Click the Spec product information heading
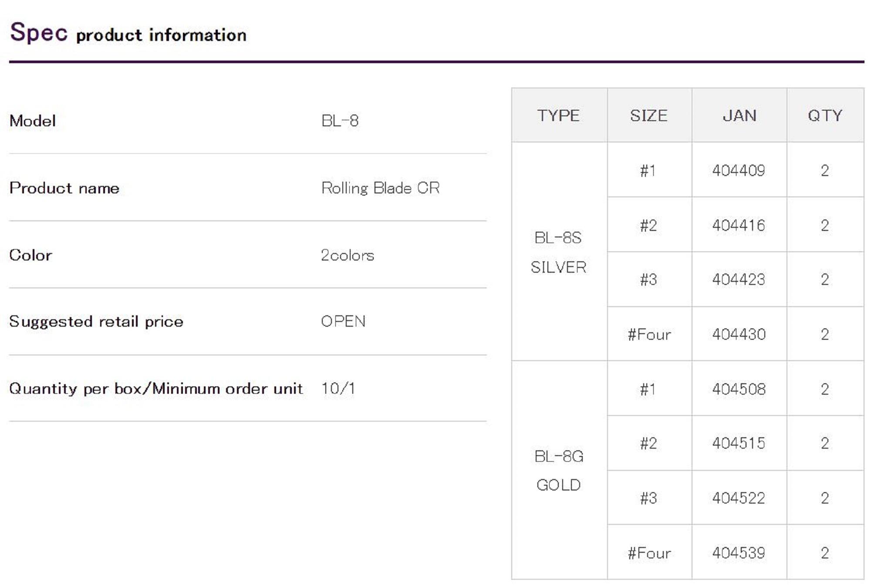Image resolution: width=871 pixels, height=588 pixels. point(128,33)
